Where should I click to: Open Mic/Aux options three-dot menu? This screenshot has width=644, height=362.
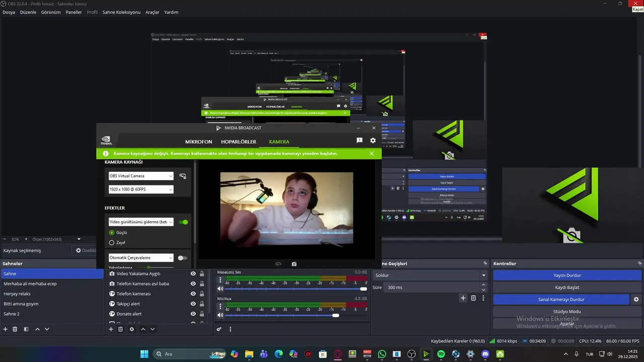pos(220,307)
